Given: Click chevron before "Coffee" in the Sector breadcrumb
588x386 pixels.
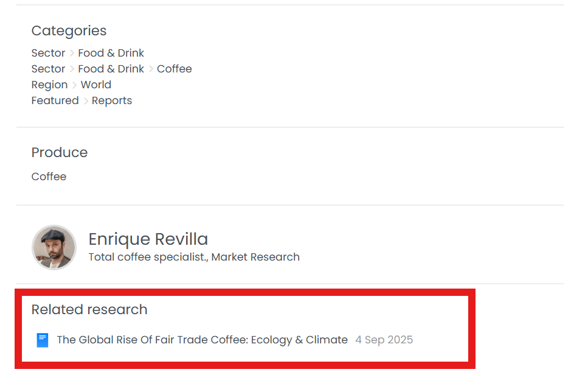Looking at the screenshot, I should 151,69.
